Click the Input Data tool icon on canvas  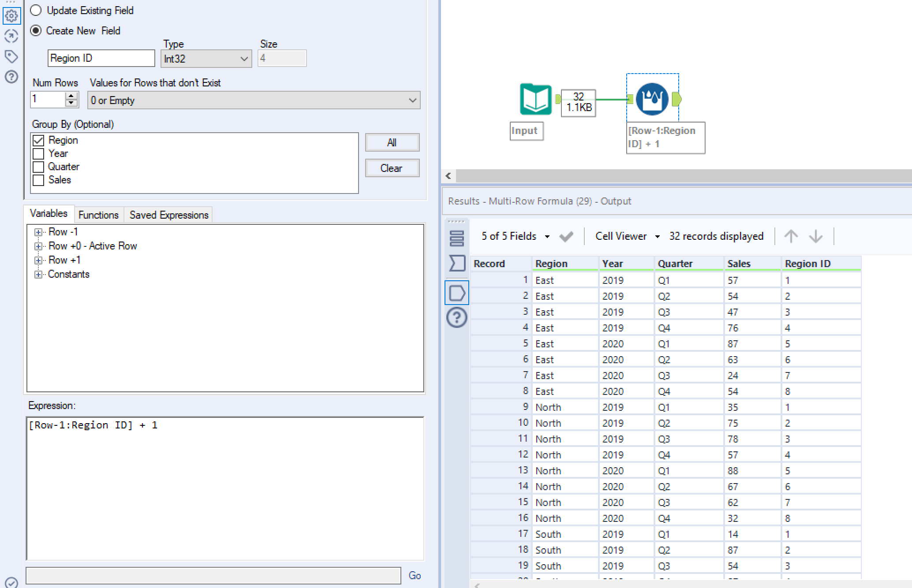point(535,99)
